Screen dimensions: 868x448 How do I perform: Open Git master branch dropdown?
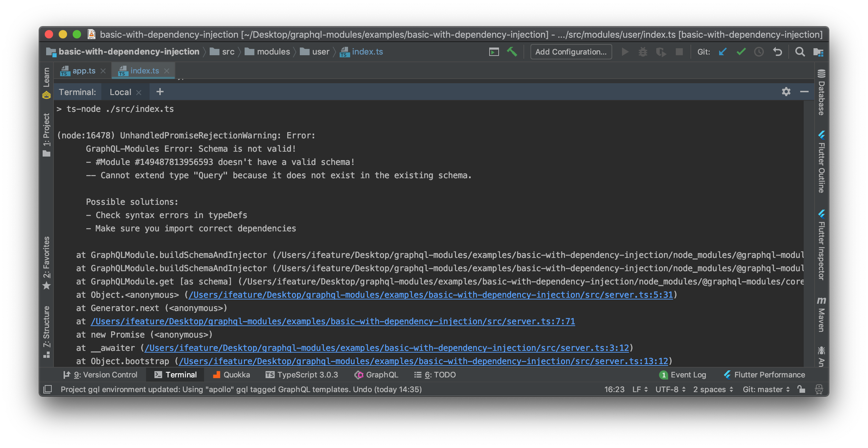(766, 389)
